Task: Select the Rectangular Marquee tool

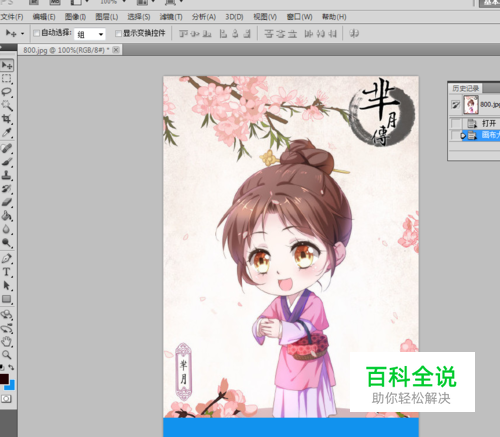Action: point(7,79)
